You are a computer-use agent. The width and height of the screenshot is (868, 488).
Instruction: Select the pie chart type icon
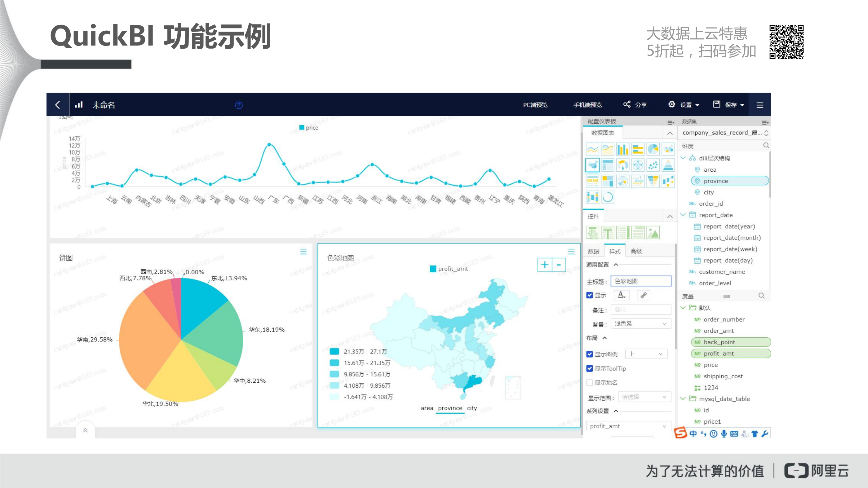click(653, 149)
